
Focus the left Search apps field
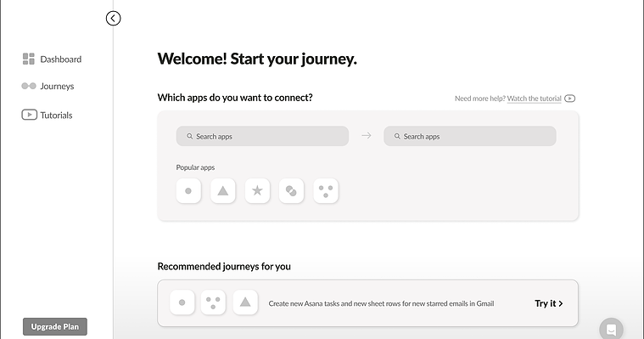pos(262,136)
